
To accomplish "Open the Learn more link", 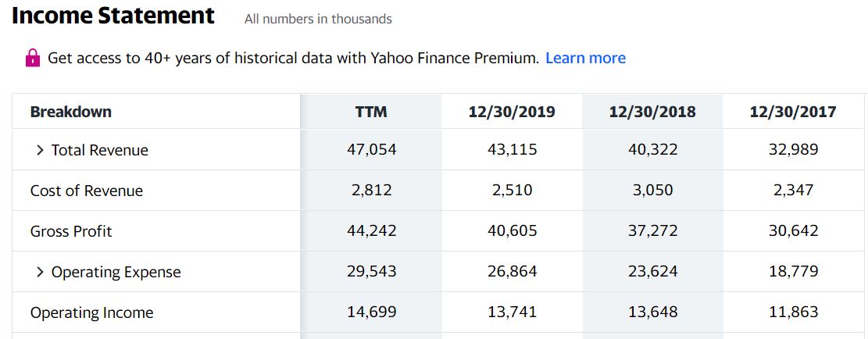I will [x=585, y=58].
